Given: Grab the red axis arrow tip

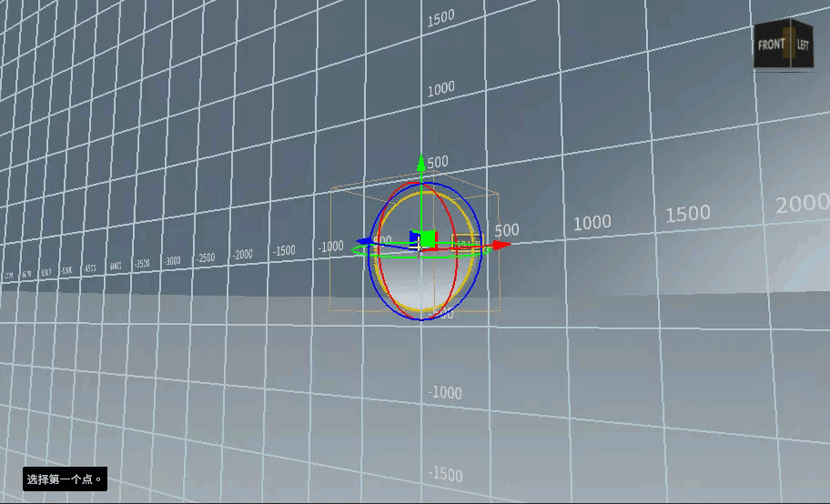Looking at the screenshot, I should coord(501,245).
